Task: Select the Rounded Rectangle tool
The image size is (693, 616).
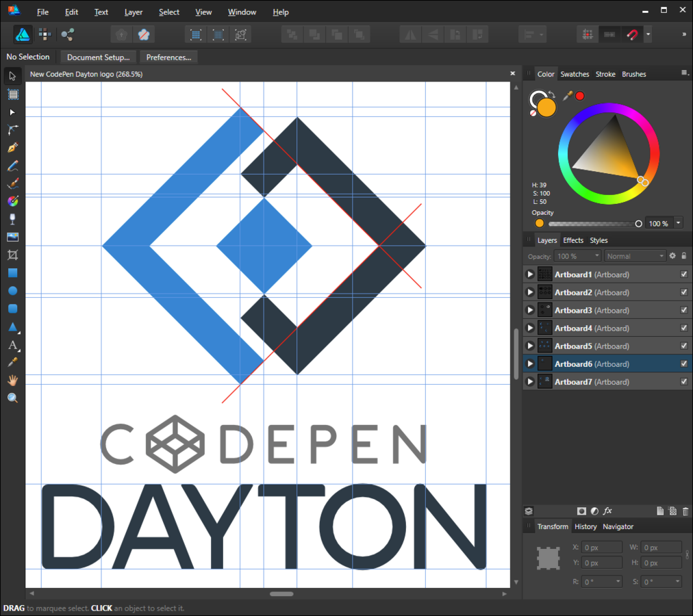Action: point(13,309)
